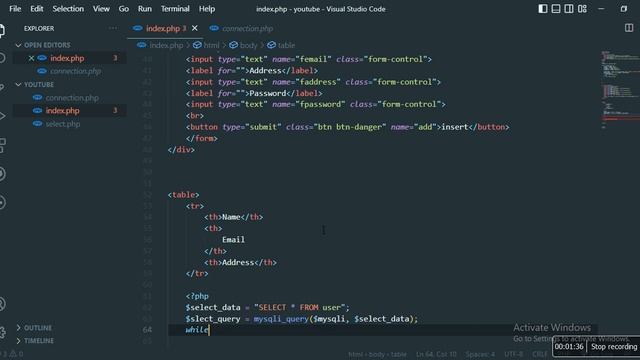Click the insert button tag line
640x360 pixels.
tap(347, 127)
